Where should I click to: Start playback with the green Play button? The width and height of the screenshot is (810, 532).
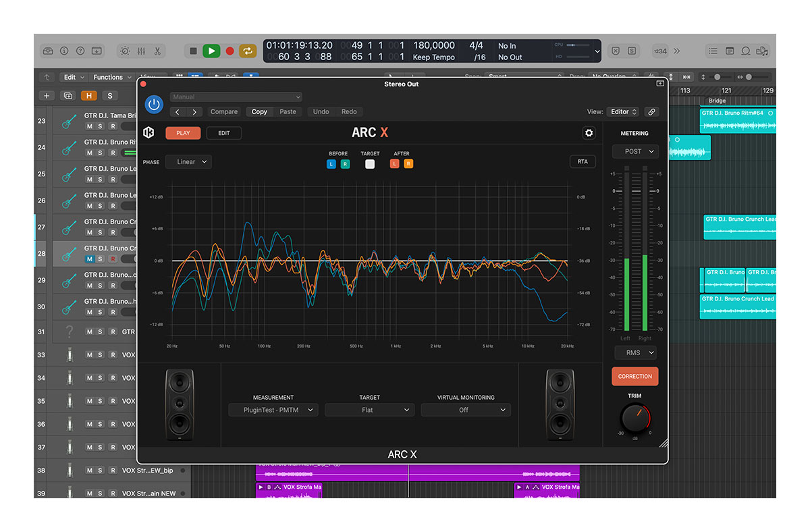coord(211,51)
